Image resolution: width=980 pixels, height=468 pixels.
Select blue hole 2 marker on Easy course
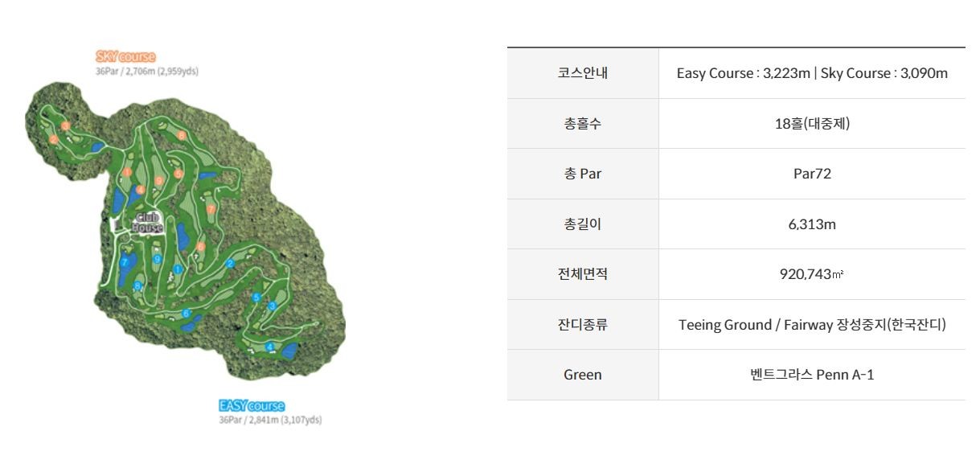pyautogui.click(x=230, y=264)
